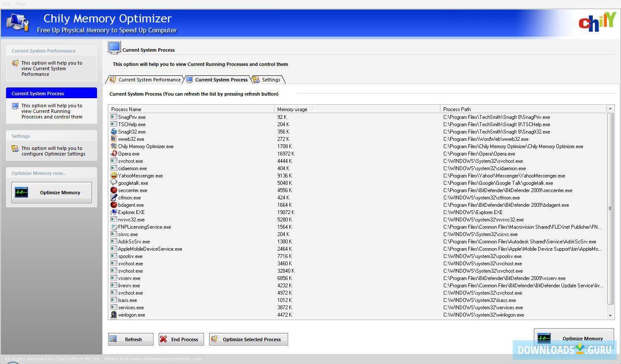Click the TSCHelp.exe process icon

coord(114,124)
